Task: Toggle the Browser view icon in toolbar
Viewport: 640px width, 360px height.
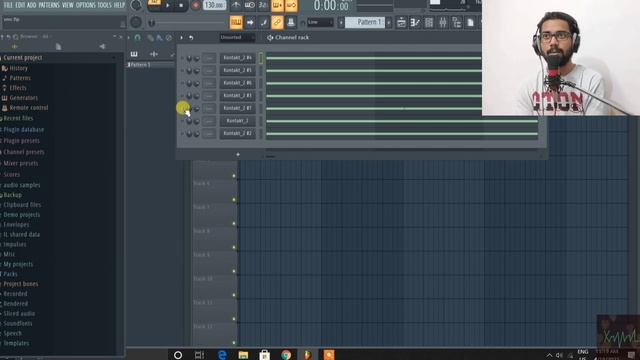Action: 456,22
